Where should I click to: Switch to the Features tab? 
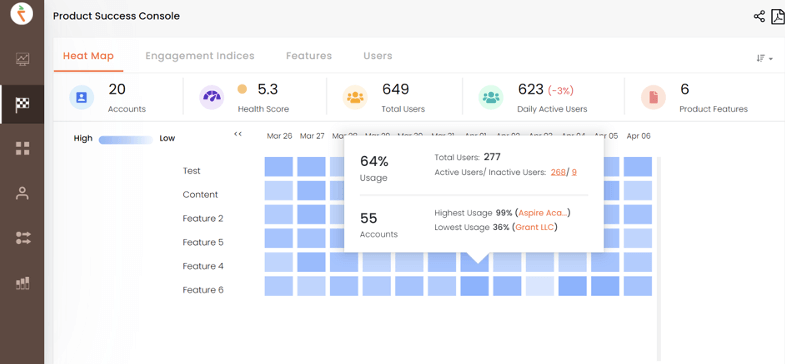309,56
